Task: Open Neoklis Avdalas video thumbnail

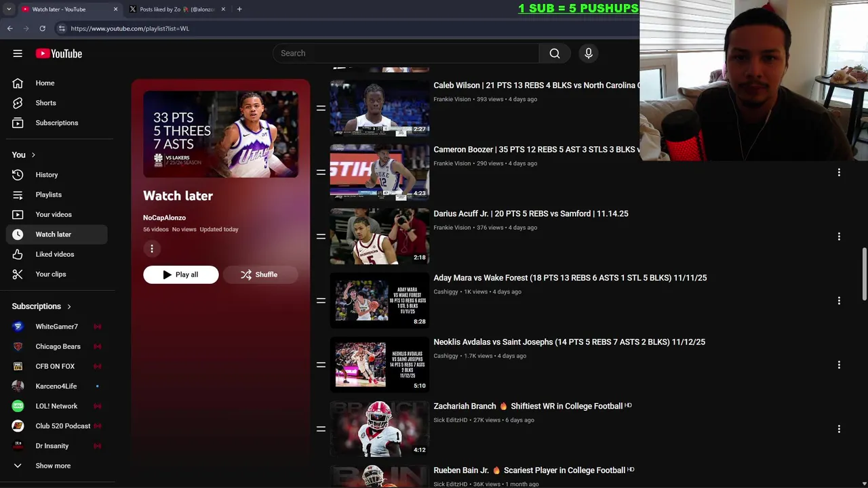Action: pyautogui.click(x=380, y=365)
